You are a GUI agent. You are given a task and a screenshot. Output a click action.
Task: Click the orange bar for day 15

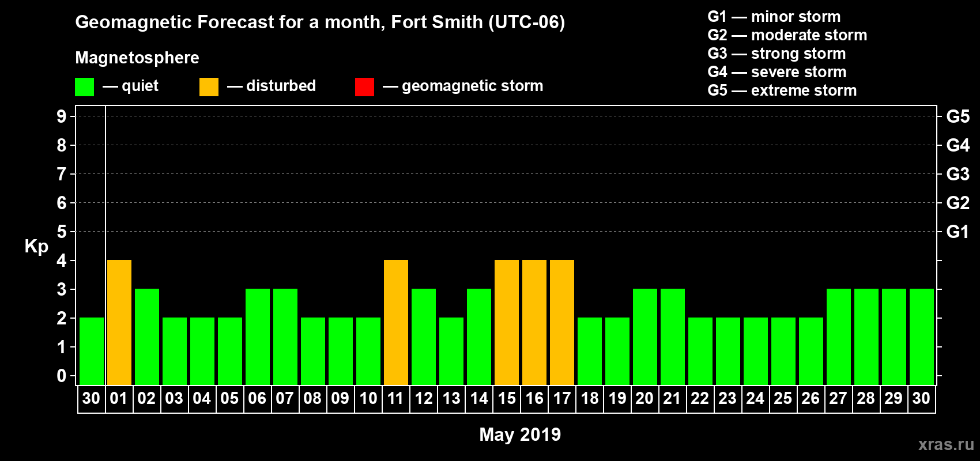(507, 322)
